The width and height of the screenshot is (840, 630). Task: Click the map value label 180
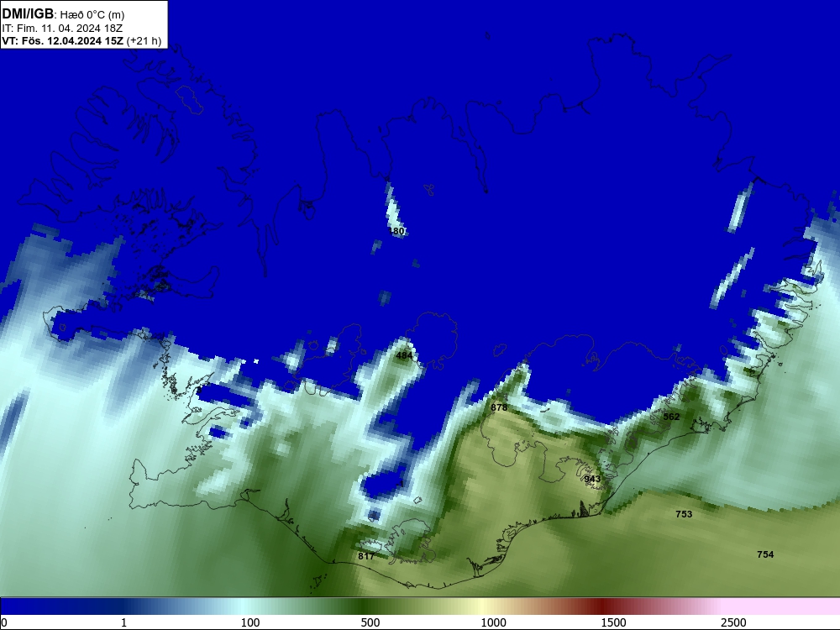(396, 231)
